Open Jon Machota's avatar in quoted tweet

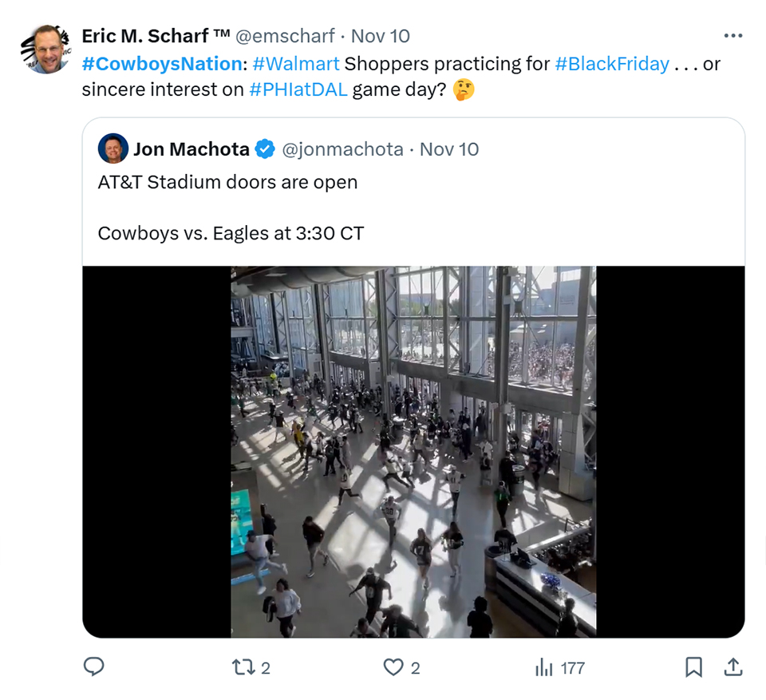pyautogui.click(x=113, y=148)
